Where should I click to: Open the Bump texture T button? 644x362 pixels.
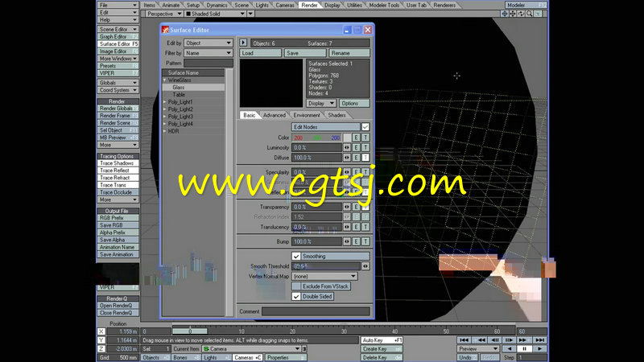click(x=365, y=242)
